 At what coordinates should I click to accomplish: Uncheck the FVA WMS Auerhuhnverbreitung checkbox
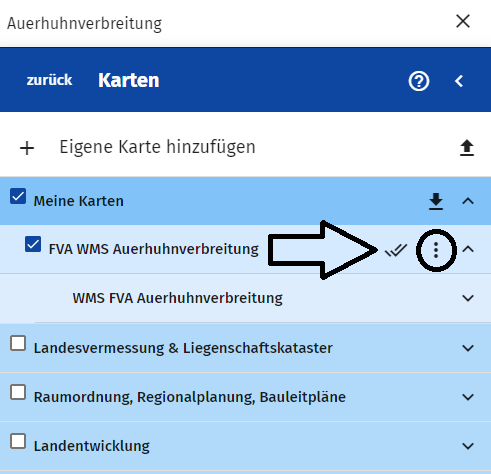tap(33, 244)
